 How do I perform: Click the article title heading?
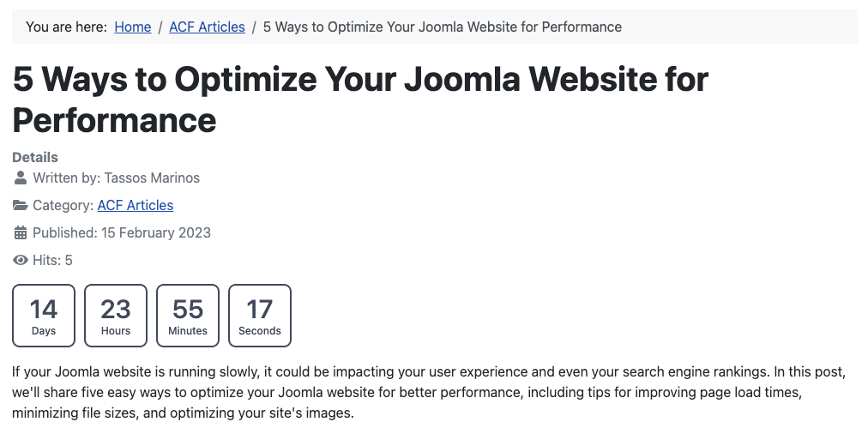(x=360, y=99)
